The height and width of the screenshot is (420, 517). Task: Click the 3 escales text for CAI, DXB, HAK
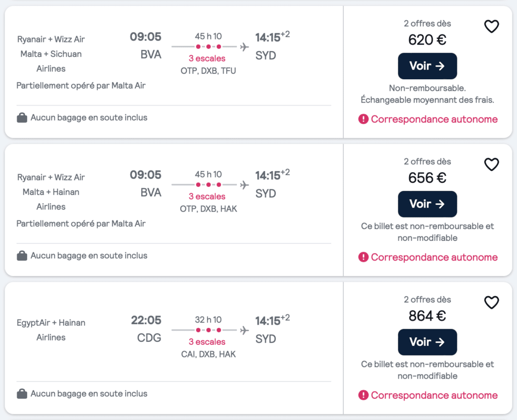[x=207, y=342]
